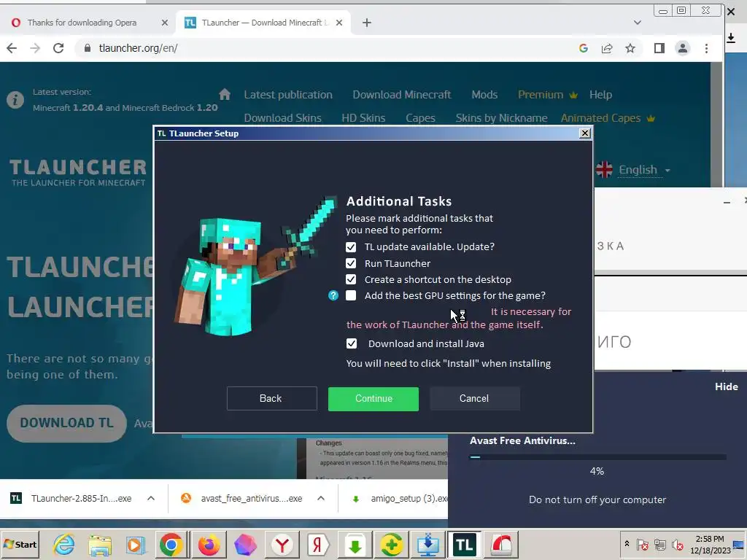Screen dimensions: 747x560
Task: Click the Avast install progress bar
Action: (x=598, y=457)
